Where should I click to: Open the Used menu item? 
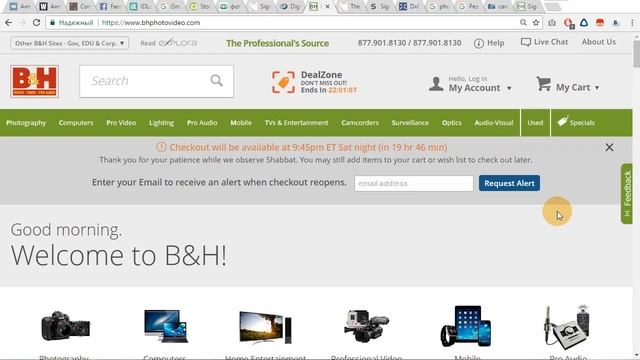pyautogui.click(x=535, y=123)
